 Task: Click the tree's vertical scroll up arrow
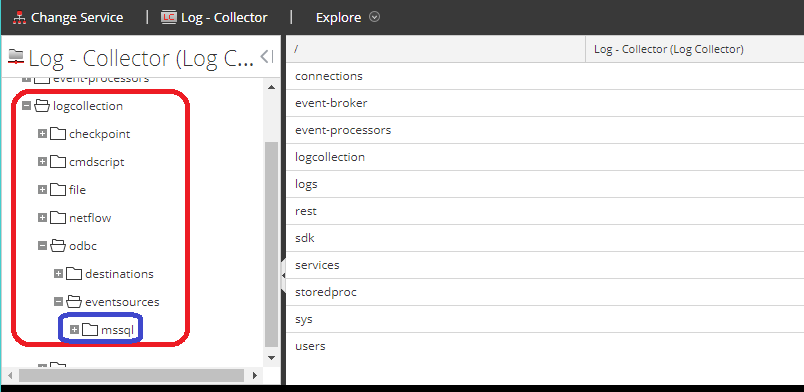click(272, 87)
